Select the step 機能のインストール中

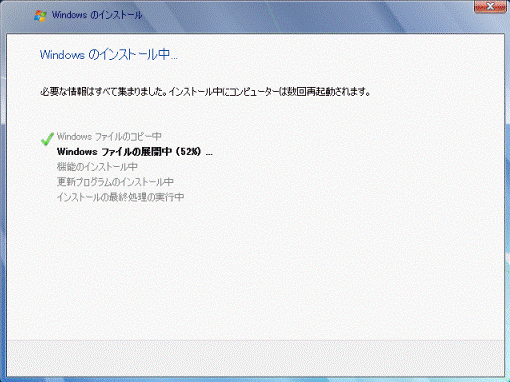(x=97, y=167)
